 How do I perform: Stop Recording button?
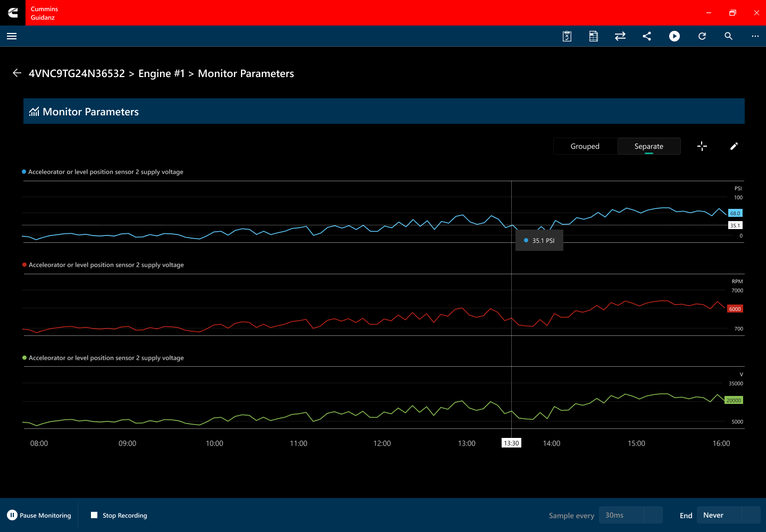click(119, 515)
